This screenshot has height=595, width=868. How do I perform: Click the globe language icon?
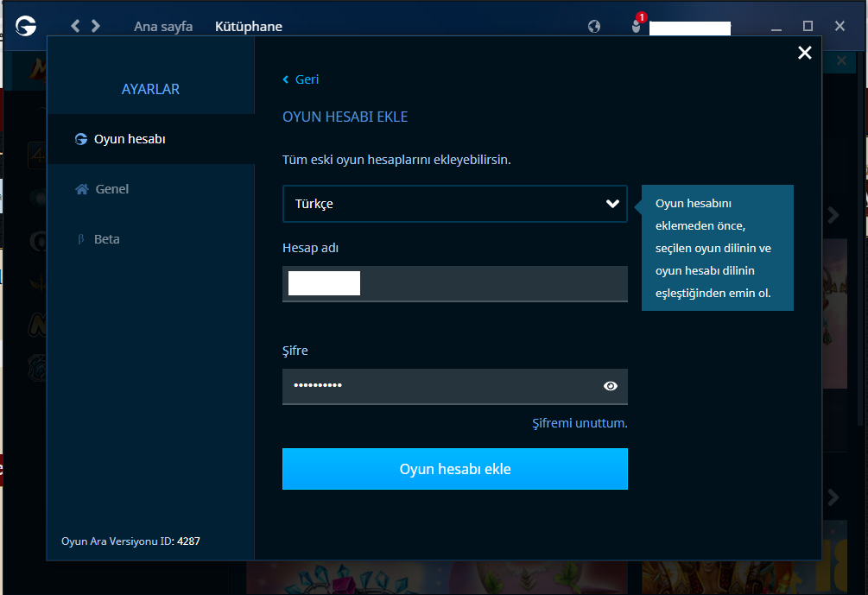tap(594, 26)
